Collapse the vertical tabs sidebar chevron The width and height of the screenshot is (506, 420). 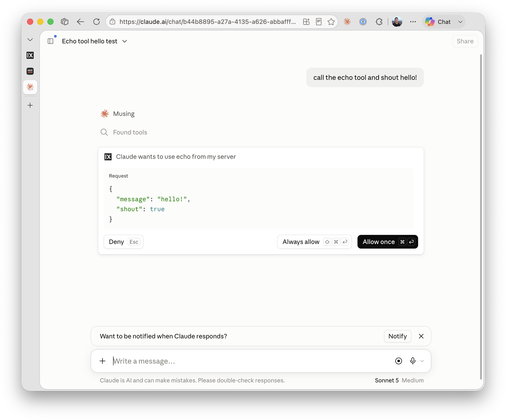click(30, 40)
